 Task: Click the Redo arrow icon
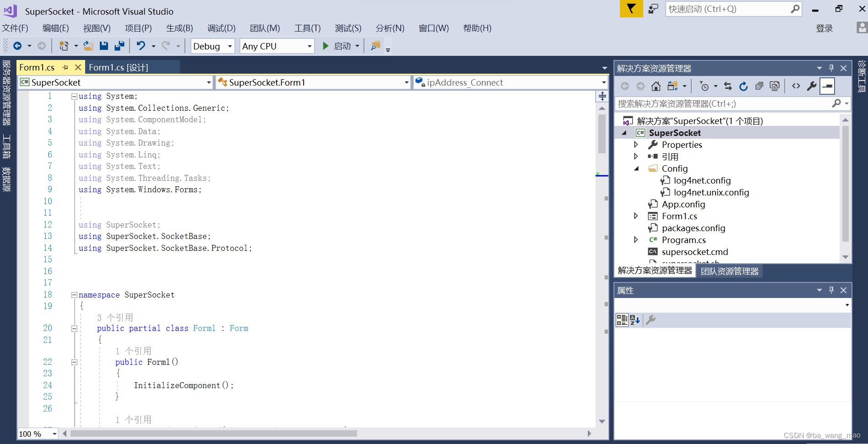pos(166,46)
